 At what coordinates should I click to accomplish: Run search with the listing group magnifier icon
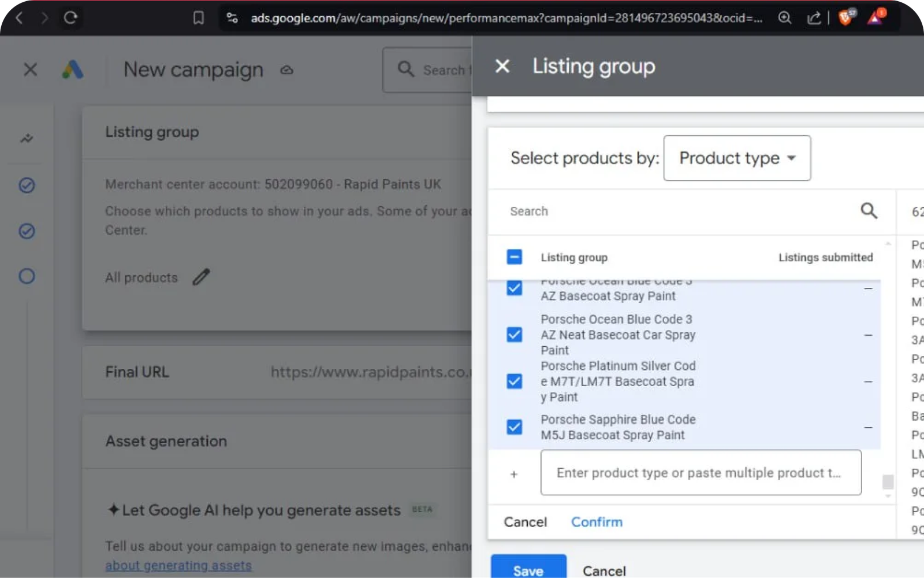869,210
